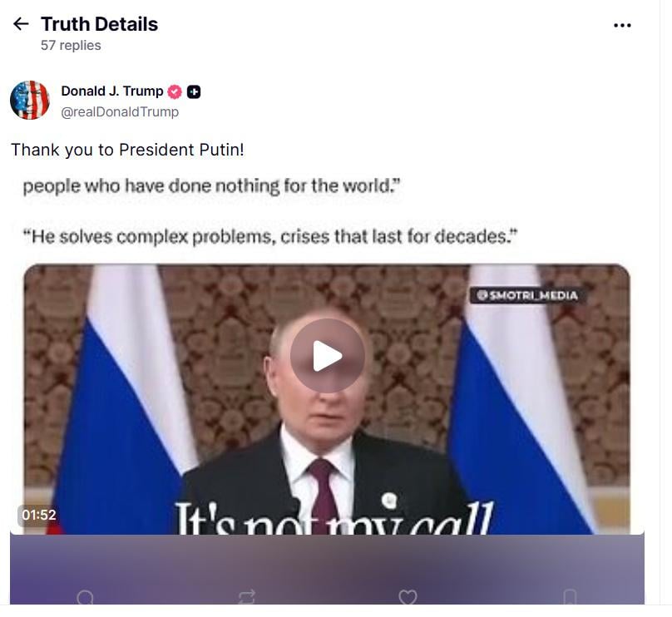Play the video with the center play button
672x617 pixels.
(328, 356)
